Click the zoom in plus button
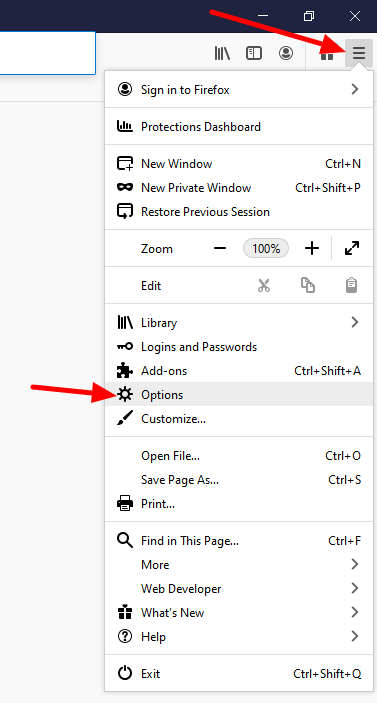377x703 pixels. coord(312,248)
